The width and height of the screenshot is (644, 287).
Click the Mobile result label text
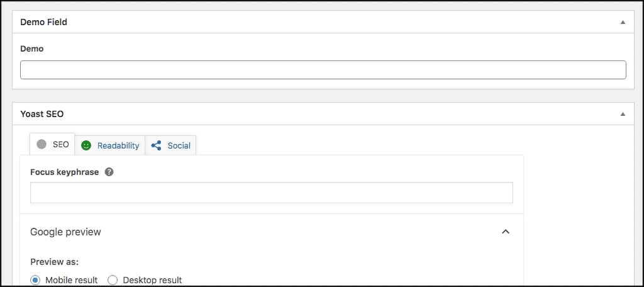click(x=72, y=281)
